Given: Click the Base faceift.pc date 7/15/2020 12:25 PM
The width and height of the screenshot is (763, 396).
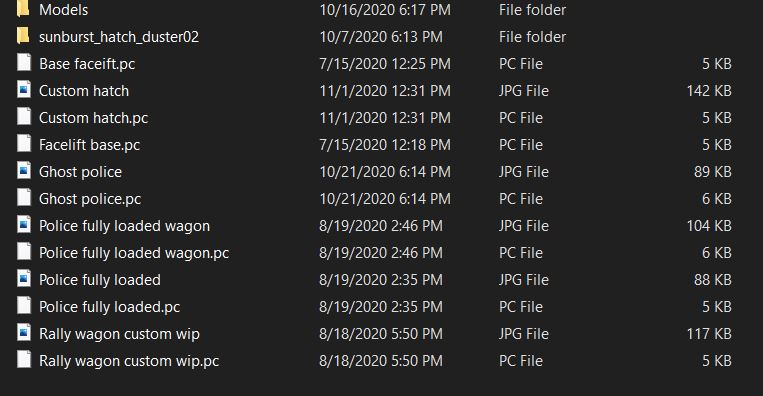Looking at the screenshot, I should [385, 64].
